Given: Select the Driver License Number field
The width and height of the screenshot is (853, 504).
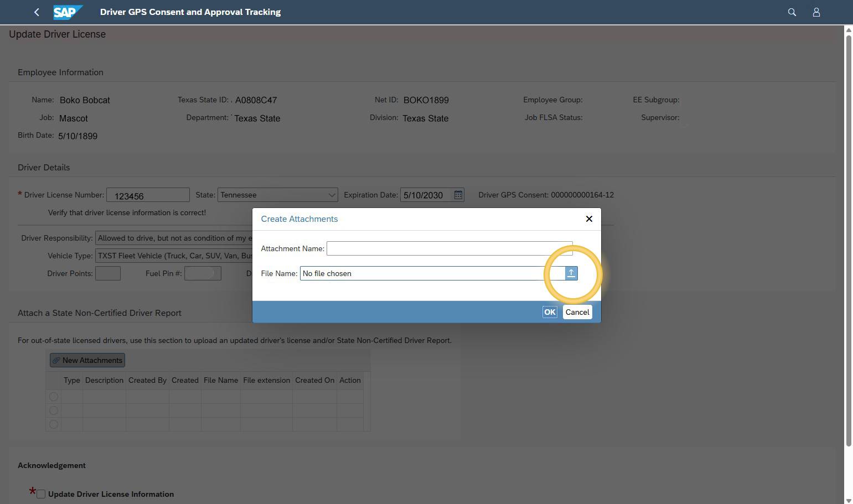Looking at the screenshot, I should [148, 195].
